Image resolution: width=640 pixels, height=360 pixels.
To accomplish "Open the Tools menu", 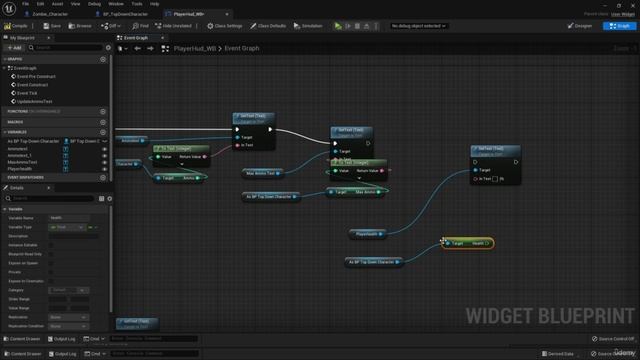I will (137, 4).
